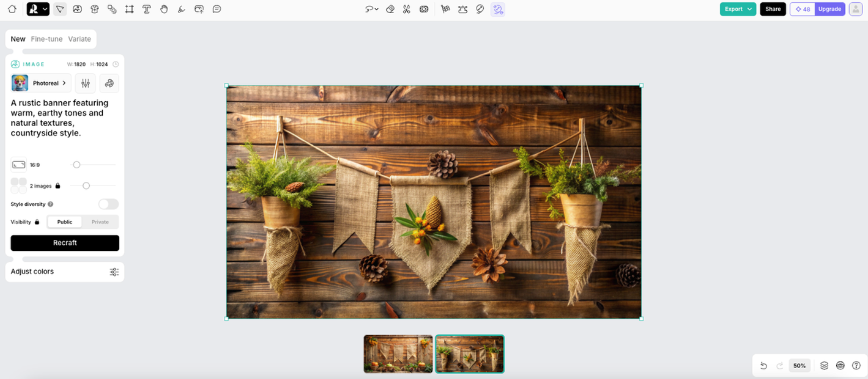Select the image generation tool
The height and width of the screenshot is (379, 868).
[77, 9]
